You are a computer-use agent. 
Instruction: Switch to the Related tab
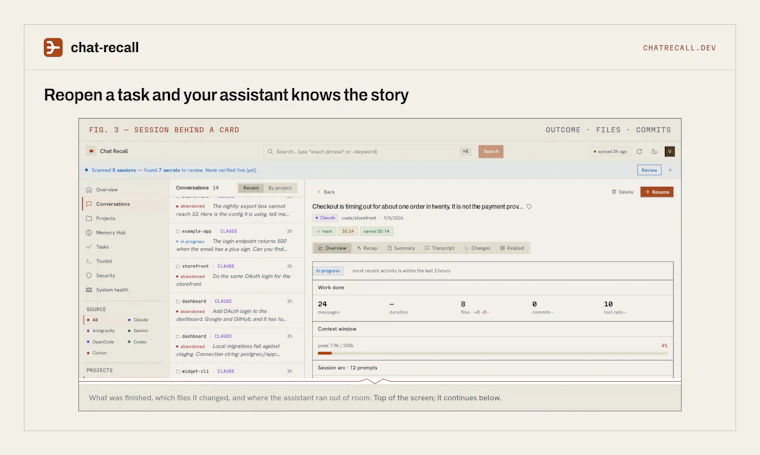[x=512, y=248]
